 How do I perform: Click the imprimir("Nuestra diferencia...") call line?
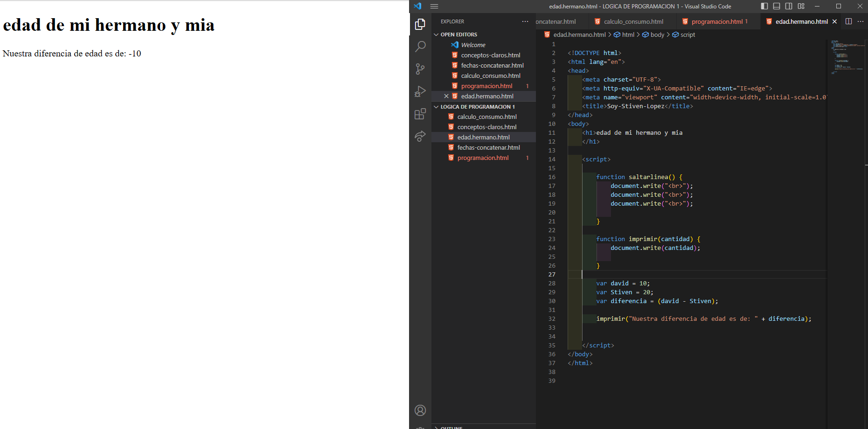[x=704, y=319]
